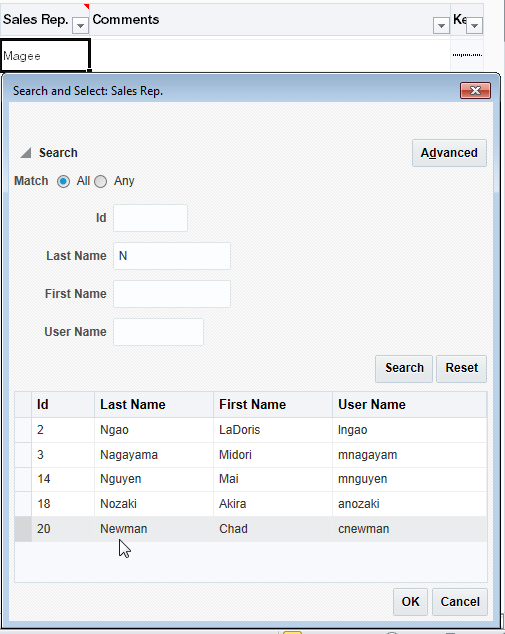Select the All match radio button
Screen dimensions: 505x634
click(63, 181)
